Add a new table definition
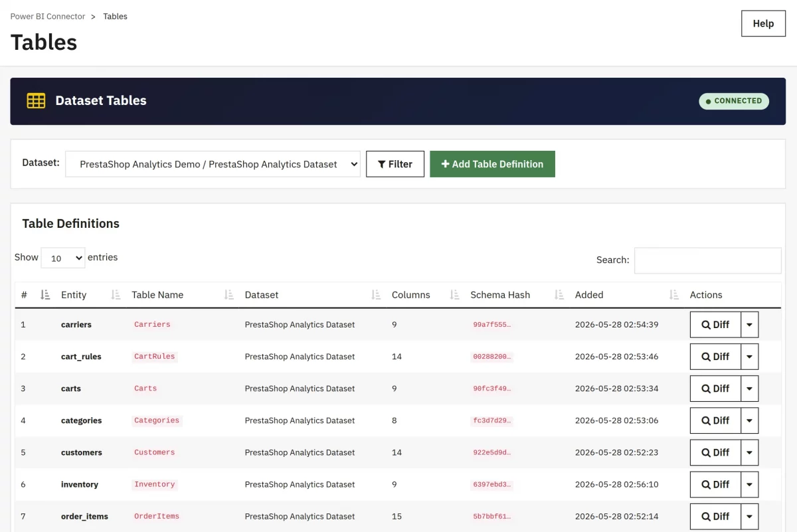 tap(492, 164)
